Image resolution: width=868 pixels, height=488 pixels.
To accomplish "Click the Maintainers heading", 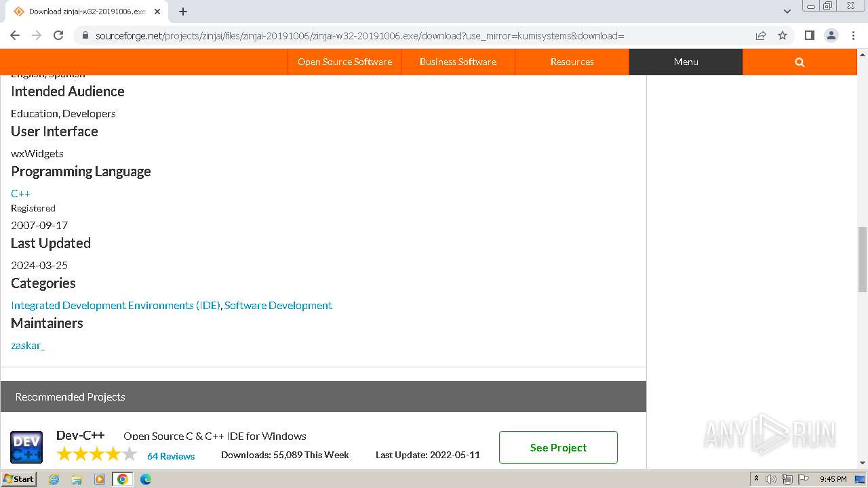I will point(47,323).
